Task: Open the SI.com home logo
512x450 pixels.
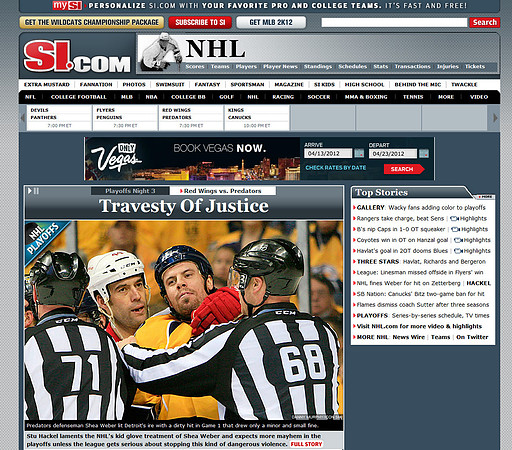Action: coord(77,56)
